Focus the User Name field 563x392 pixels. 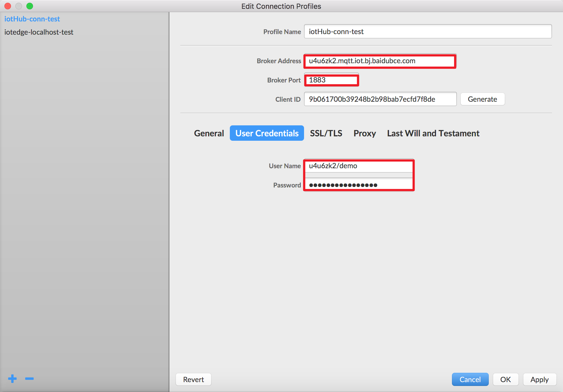[359, 166]
